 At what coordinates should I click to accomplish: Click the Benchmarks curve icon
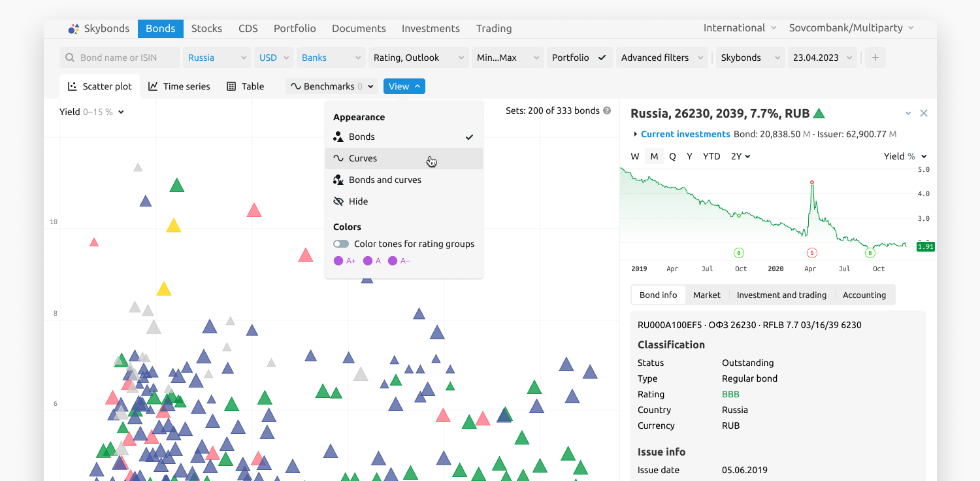click(x=295, y=86)
